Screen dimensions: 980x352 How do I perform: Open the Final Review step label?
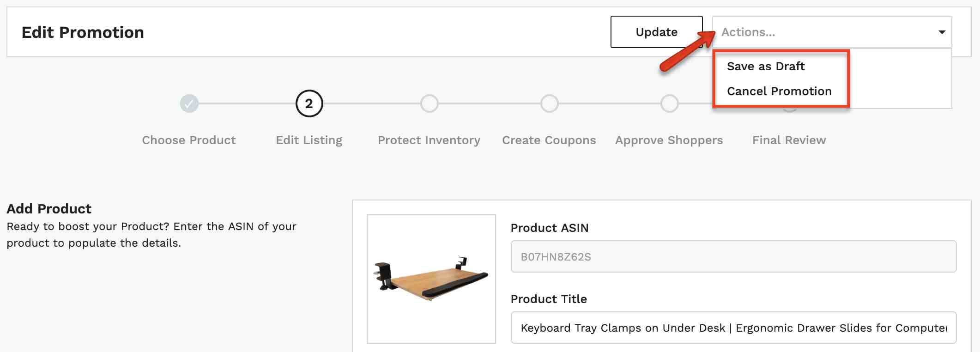(789, 140)
